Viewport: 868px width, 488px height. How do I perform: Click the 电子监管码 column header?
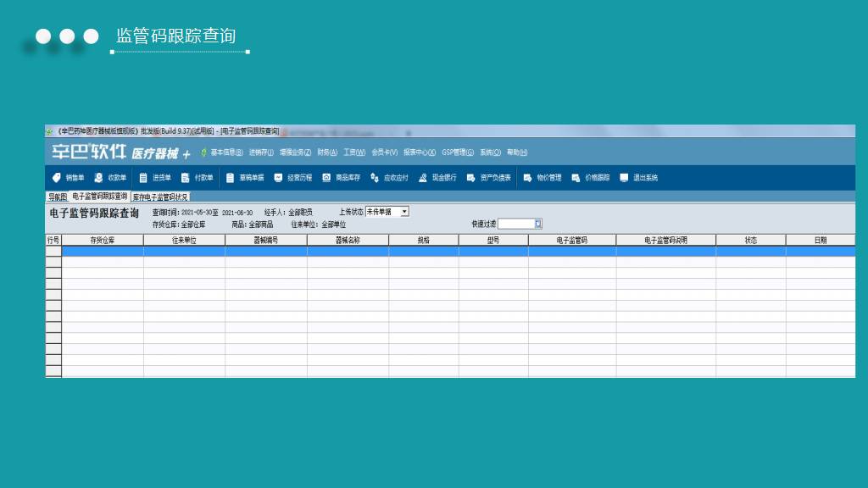(x=572, y=240)
